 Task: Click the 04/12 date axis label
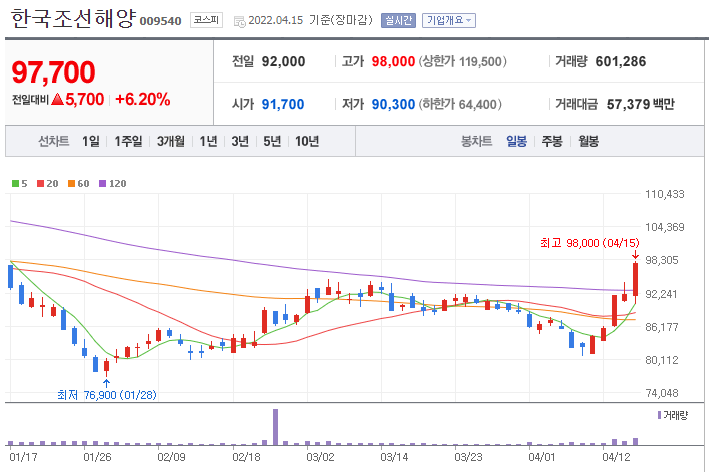click(x=616, y=457)
